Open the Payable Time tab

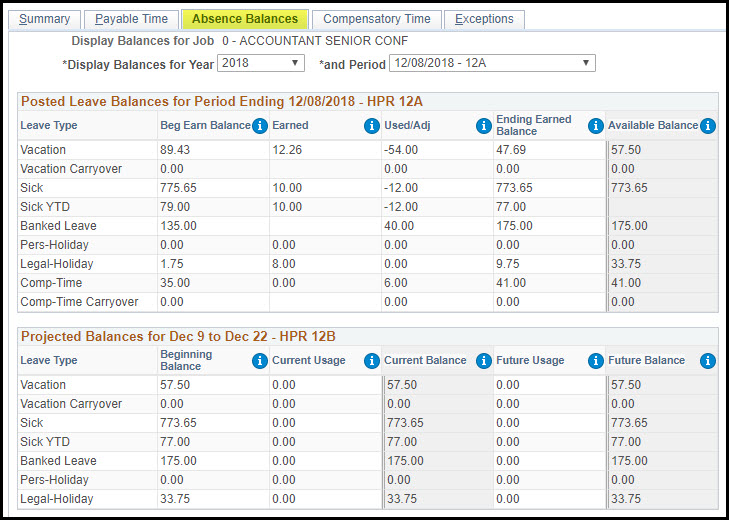pos(132,20)
